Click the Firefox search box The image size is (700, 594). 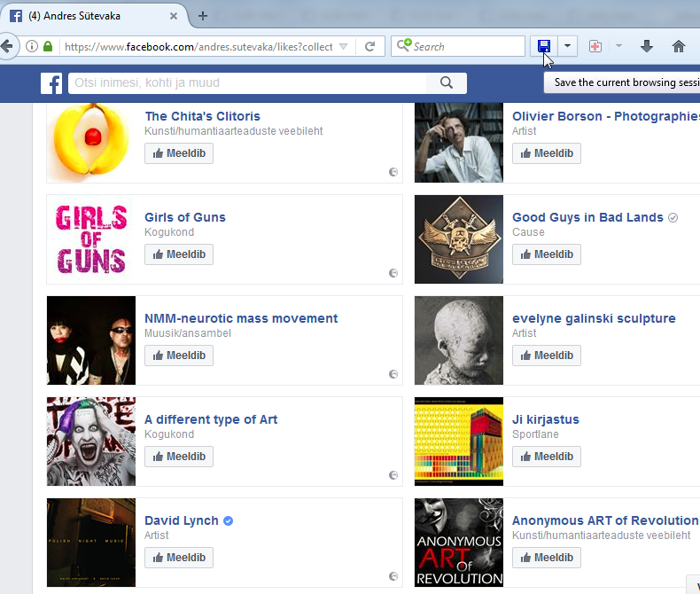click(457, 46)
